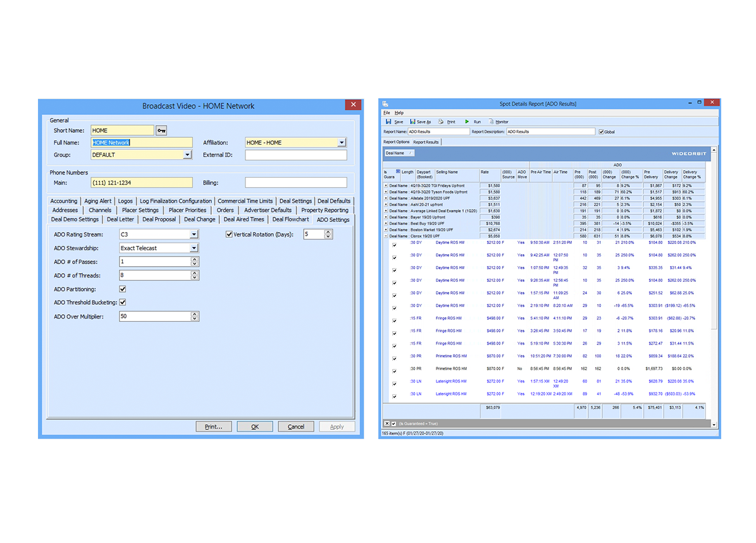756x543 pixels.
Task: Toggle the ADO Partitioning checkbox
Action: point(123,289)
